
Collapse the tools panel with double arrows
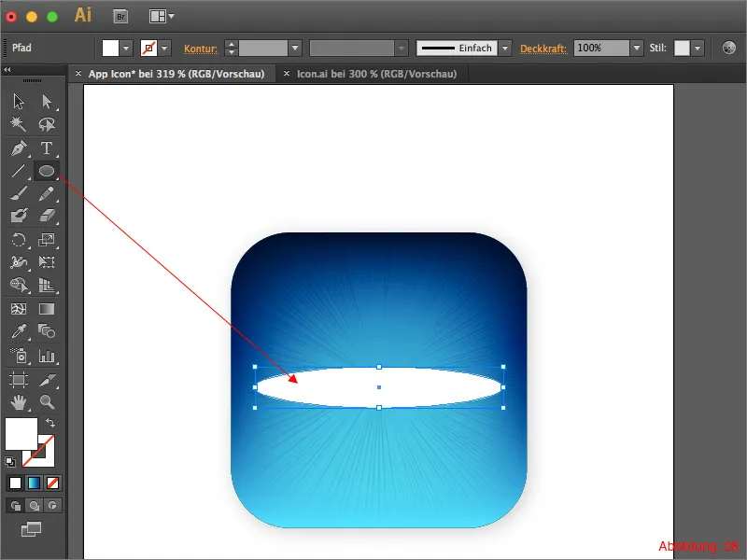point(7,69)
